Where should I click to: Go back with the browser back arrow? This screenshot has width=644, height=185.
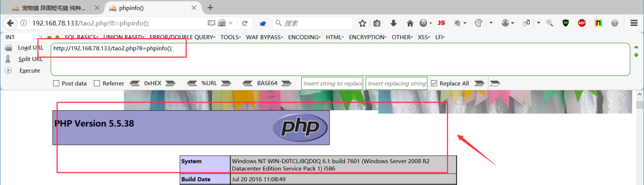click(x=10, y=23)
